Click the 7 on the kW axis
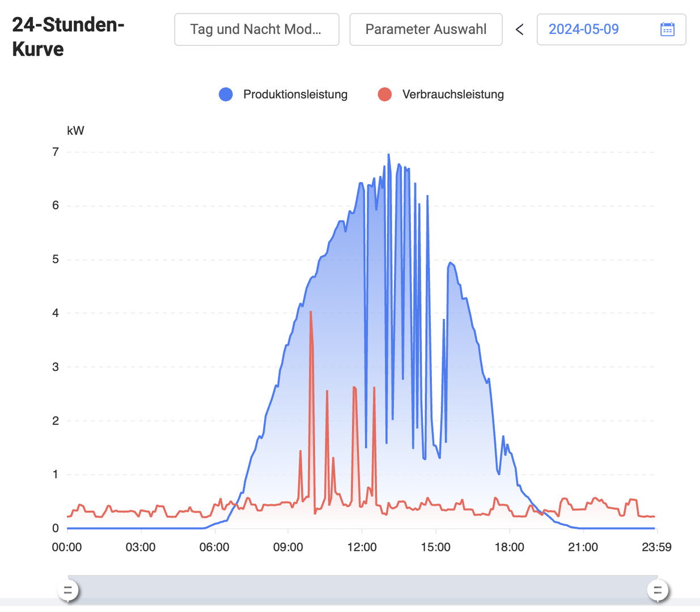700x612 pixels. (x=56, y=152)
